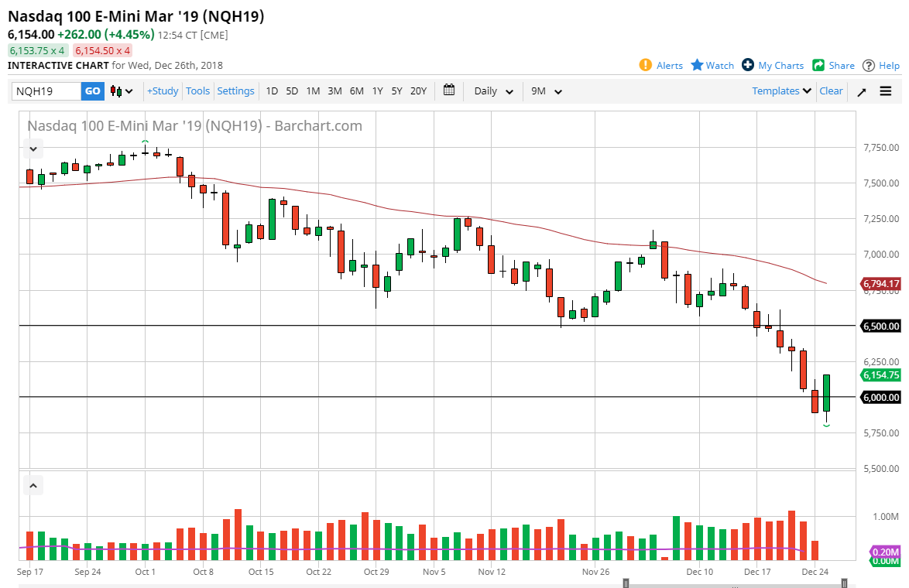The width and height of the screenshot is (909, 588).
Task: Click the Watch star icon
Action: (695, 65)
